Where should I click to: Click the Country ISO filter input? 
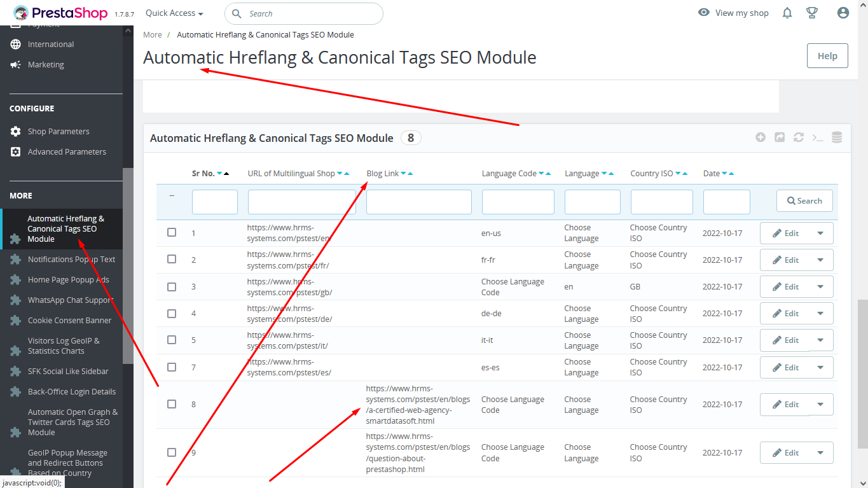click(662, 202)
